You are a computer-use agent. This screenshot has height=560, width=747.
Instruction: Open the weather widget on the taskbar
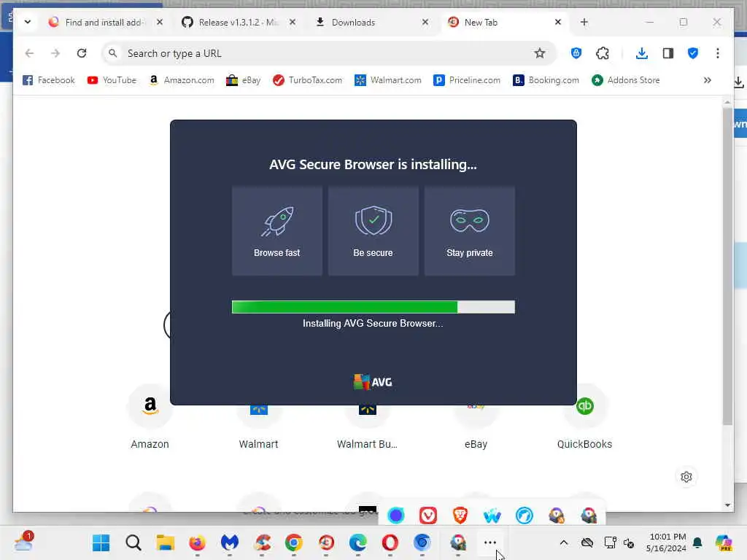(x=23, y=542)
